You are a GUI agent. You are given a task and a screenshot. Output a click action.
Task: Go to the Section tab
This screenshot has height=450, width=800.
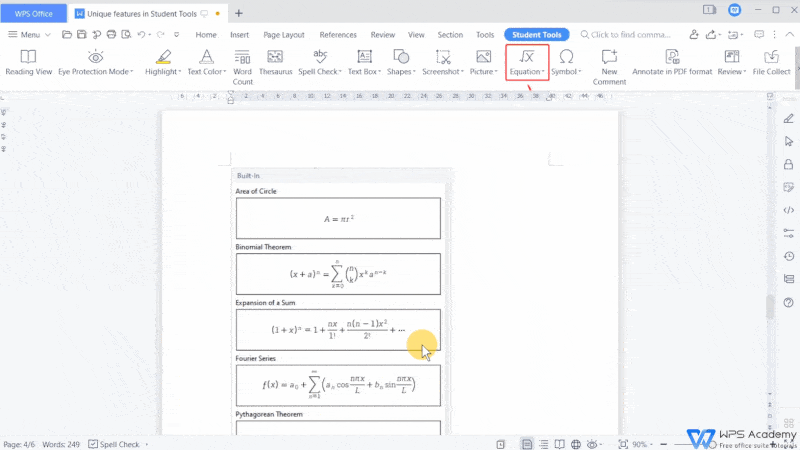point(450,35)
